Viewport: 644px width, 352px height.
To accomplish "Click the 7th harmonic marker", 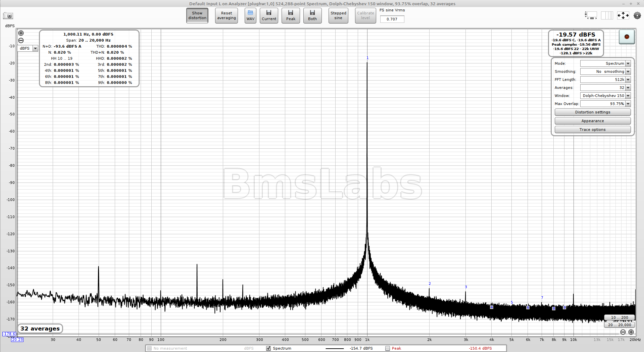I will pos(542,298).
